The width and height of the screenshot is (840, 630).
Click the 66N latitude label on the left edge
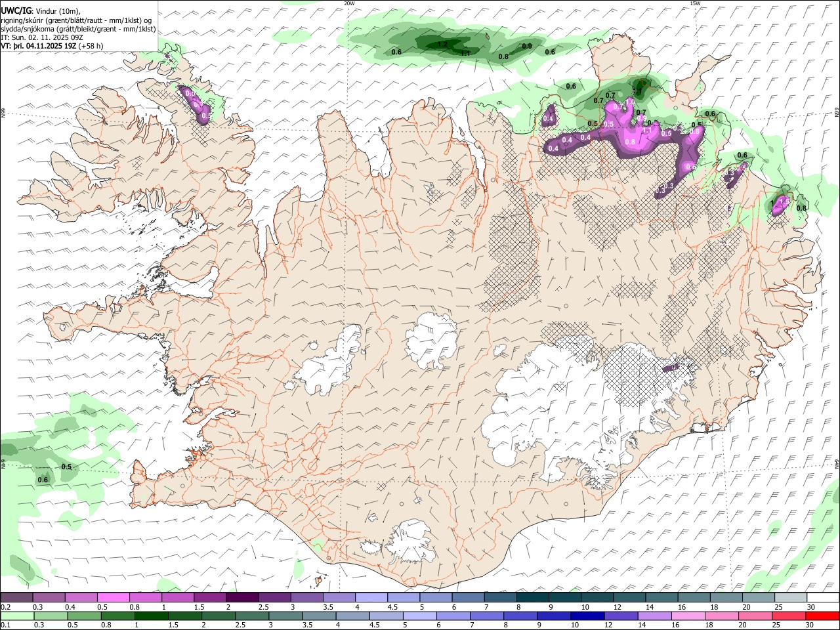pos(3,113)
